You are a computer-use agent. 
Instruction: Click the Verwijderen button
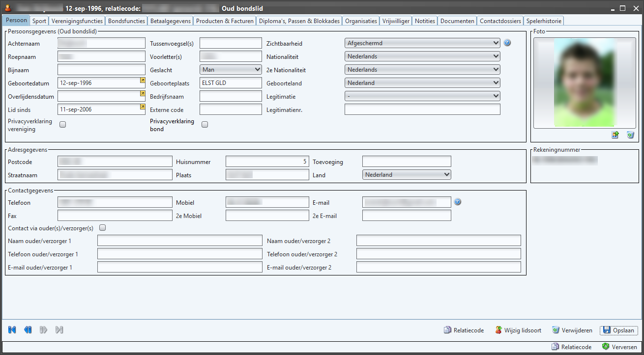point(573,330)
